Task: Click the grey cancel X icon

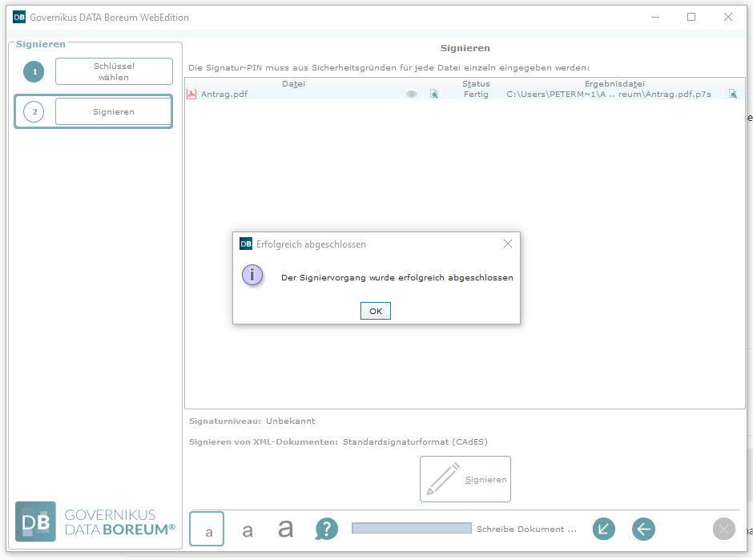Action: (723, 529)
